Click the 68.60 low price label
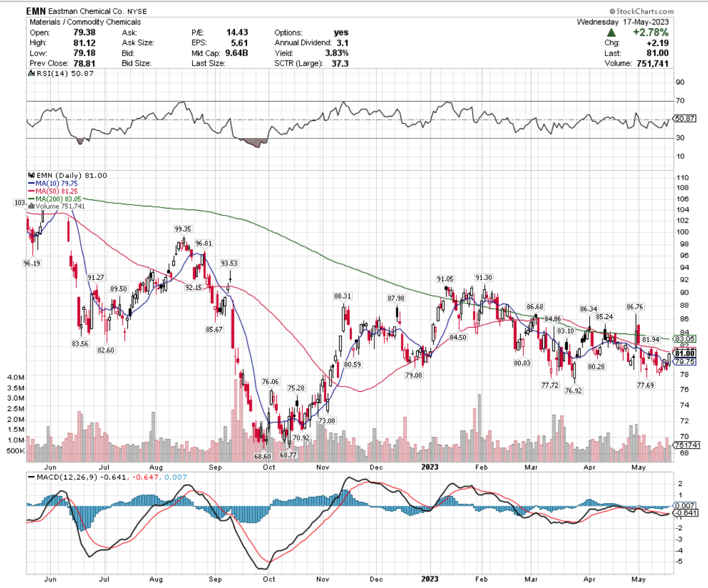The width and height of the screenshot is (708, 588). (263, 457)
